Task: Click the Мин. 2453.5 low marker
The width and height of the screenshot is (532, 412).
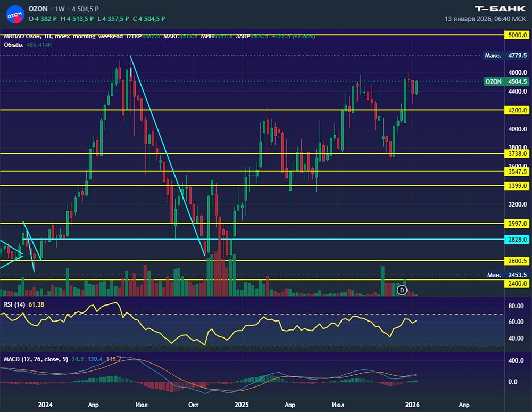Action: point(507,275)
